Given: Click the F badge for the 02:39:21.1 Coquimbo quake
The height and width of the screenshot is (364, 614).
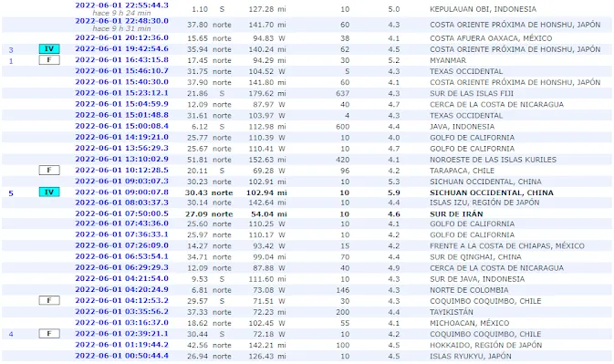Looking at the screenshot, I should coord(49,334).
